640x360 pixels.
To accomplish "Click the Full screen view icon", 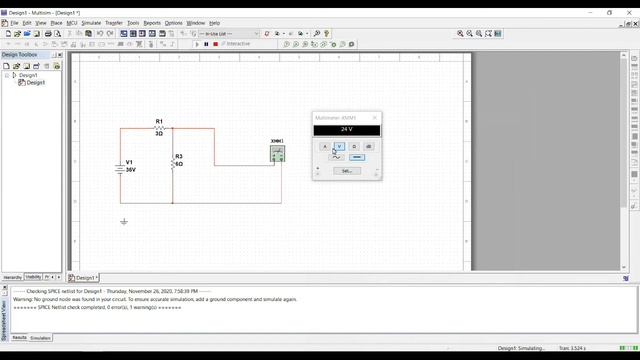I will tap(498, 33).
